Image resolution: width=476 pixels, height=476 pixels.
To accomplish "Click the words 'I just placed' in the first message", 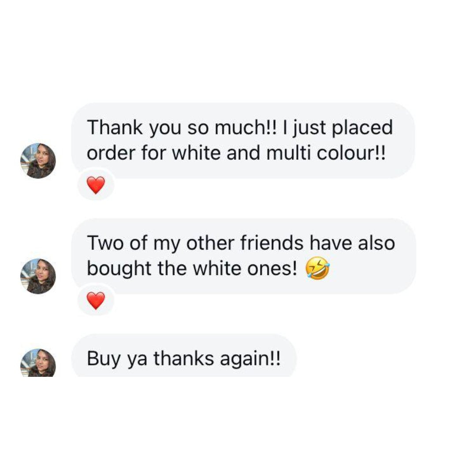I will [338, 128].
